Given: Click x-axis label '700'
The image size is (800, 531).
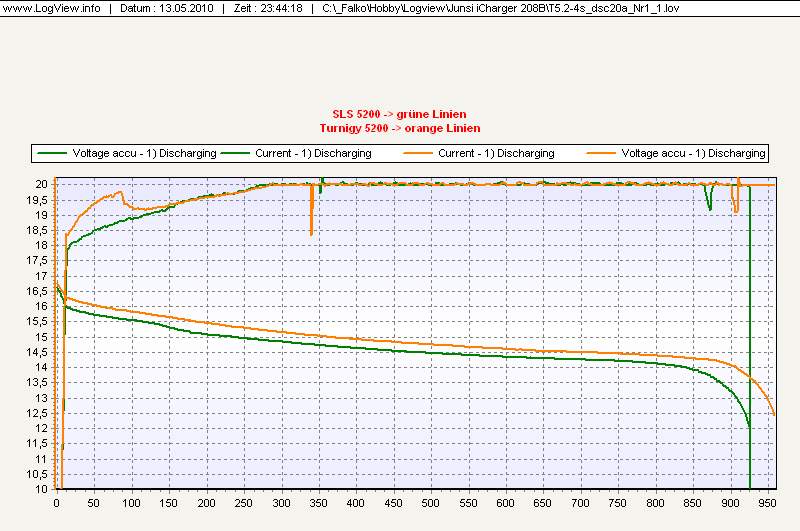Looking at the screenshot, I should [580, 503].
